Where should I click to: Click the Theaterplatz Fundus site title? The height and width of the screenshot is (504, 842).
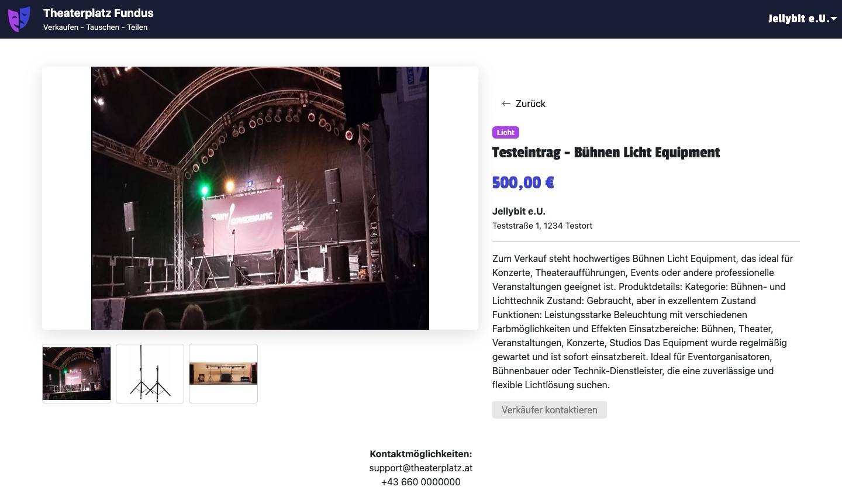tap(98, 13)
